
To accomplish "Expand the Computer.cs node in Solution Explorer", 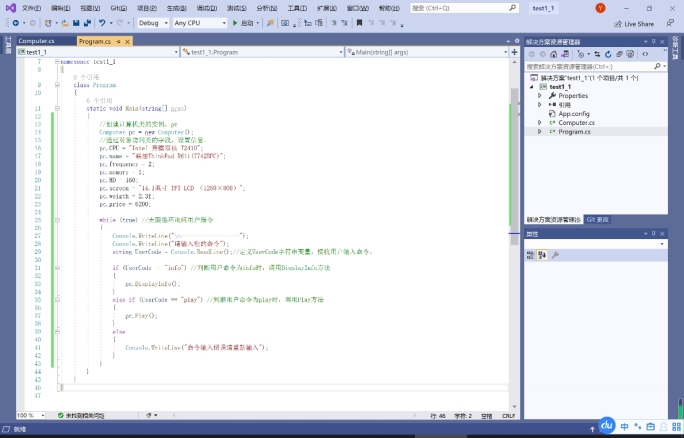I will [x=540, y=123].
